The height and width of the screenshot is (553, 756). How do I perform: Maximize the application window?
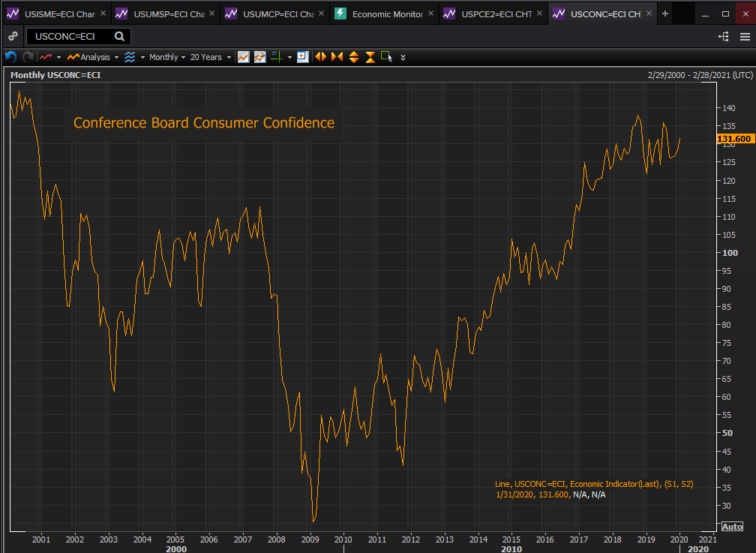(725, 14)
